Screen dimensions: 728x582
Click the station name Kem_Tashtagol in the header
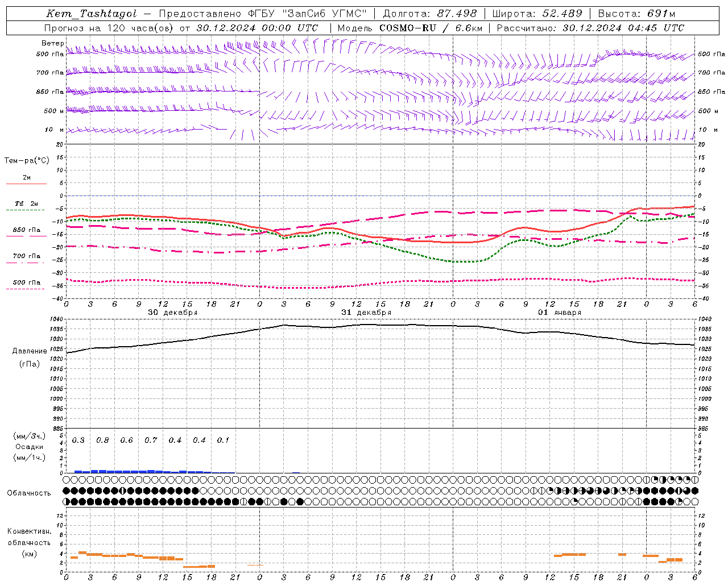click(92, 14)
